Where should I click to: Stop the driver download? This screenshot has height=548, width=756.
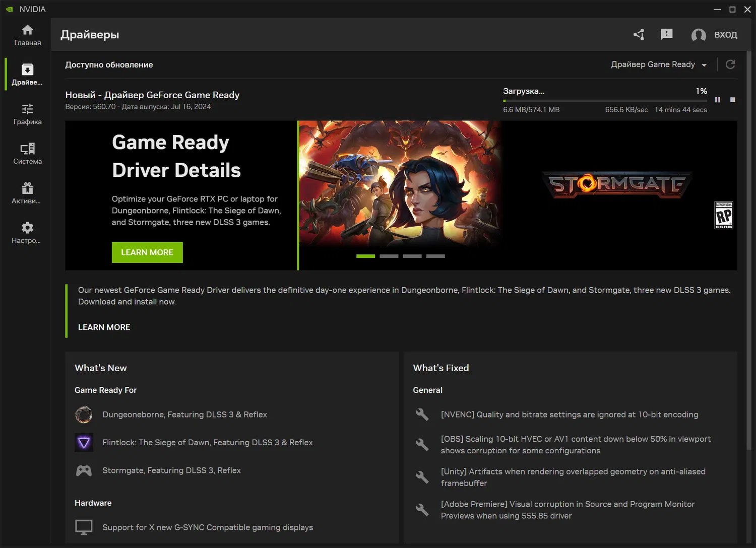click(x=733, y=100)
